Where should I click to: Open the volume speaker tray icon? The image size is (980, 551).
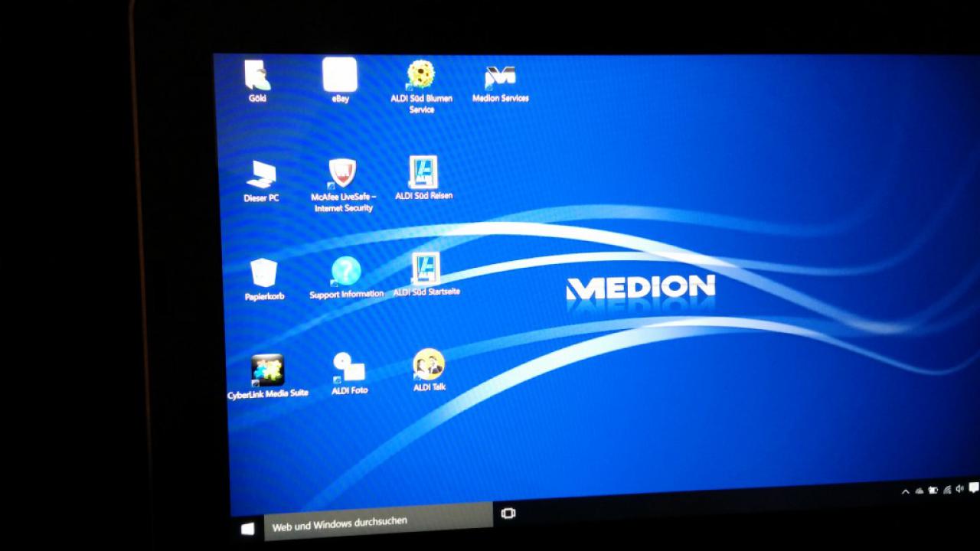click(x=959, y=488)
